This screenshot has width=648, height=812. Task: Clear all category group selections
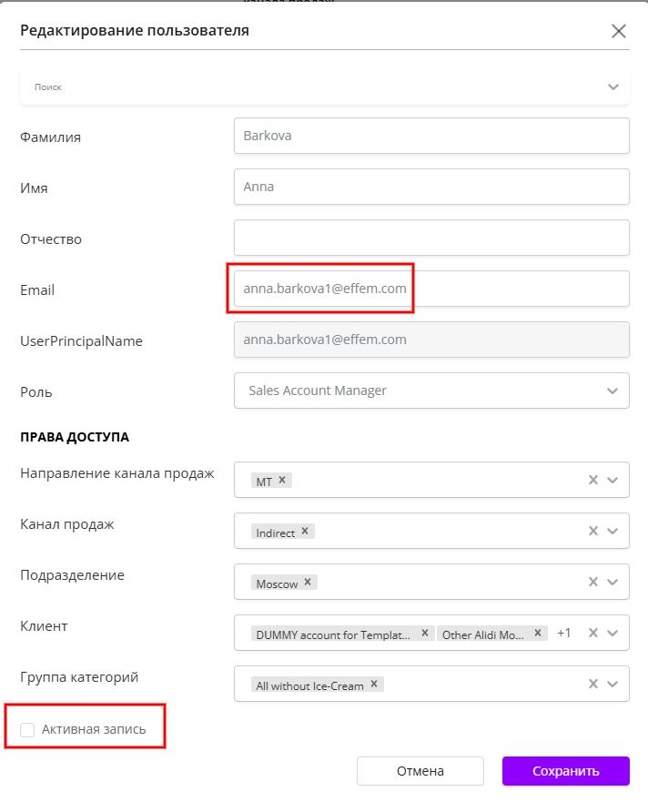point(592,685)
